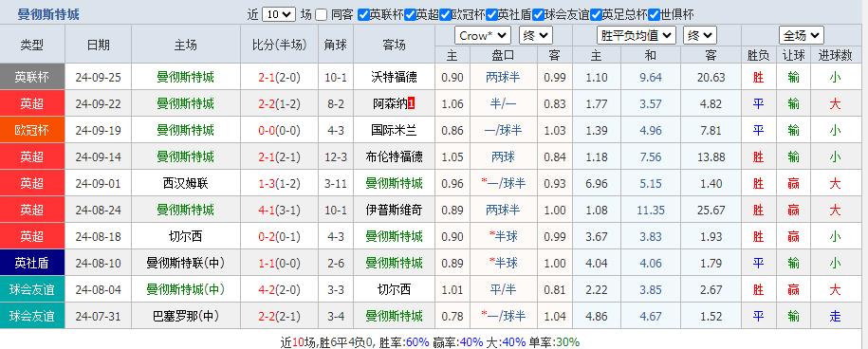Open the 近10场 match count dropdown
Image resolution: width=868 pixels, height=349 pixels.
279,14
